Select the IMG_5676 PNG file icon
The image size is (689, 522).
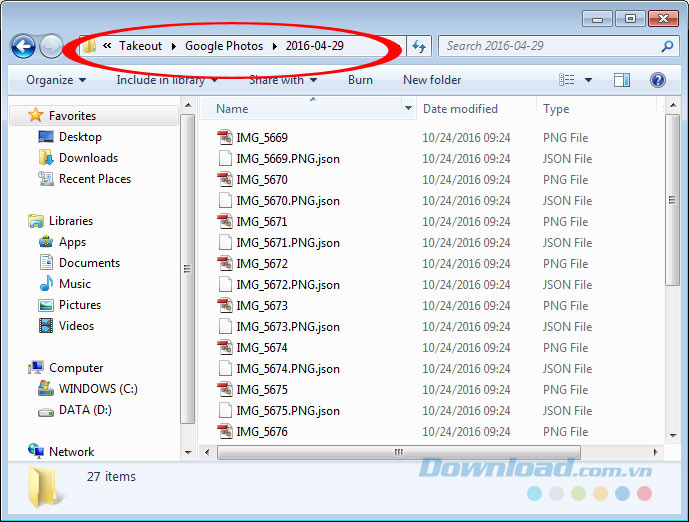pyautogui.click(x=225, y=431)
